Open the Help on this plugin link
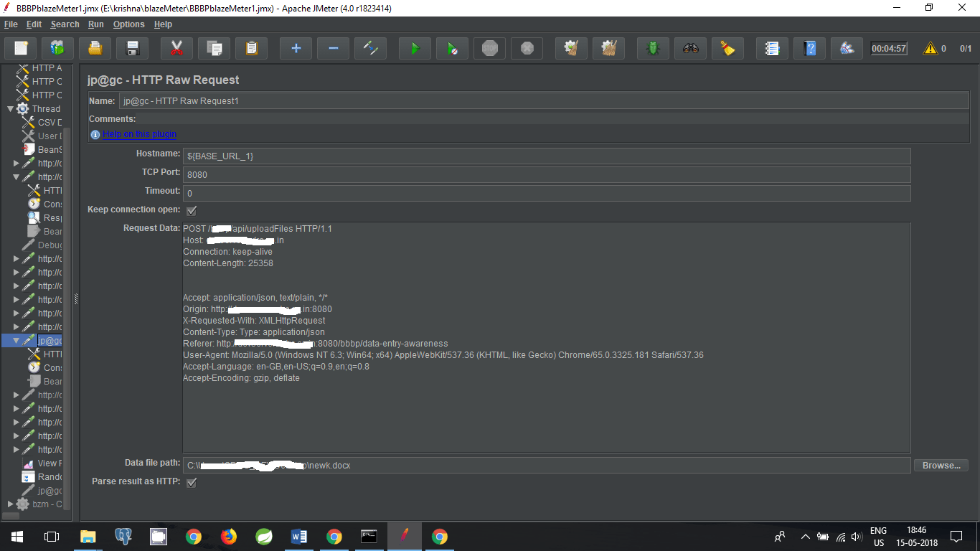 tap(139, 134)
